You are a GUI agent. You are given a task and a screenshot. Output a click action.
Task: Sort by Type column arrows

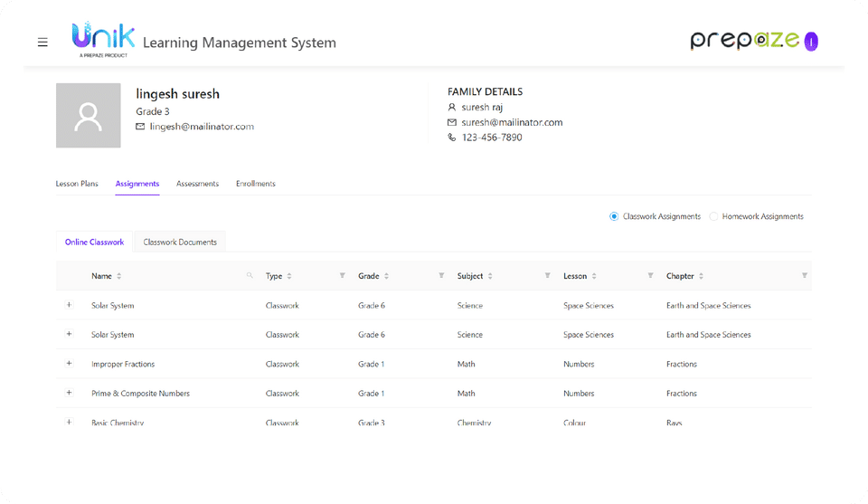point(289,276)
